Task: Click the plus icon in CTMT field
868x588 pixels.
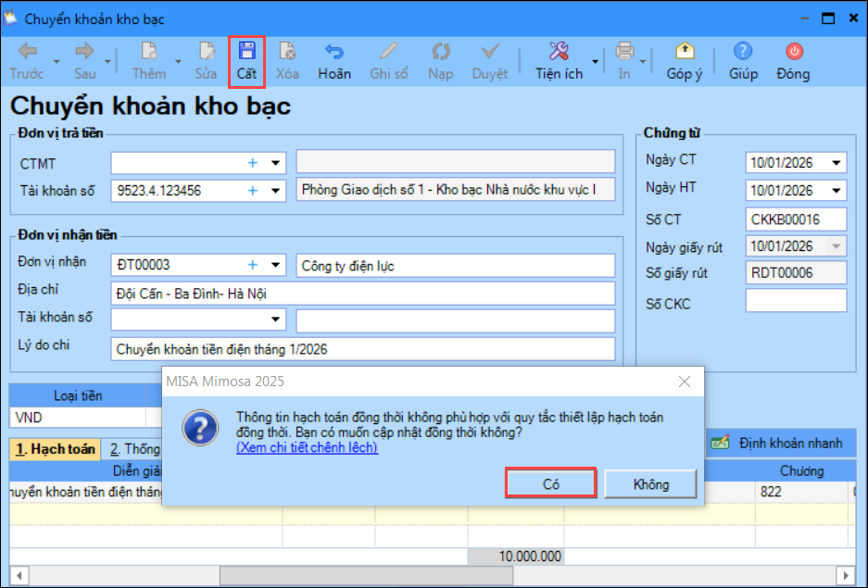Action: coord(252,163)
